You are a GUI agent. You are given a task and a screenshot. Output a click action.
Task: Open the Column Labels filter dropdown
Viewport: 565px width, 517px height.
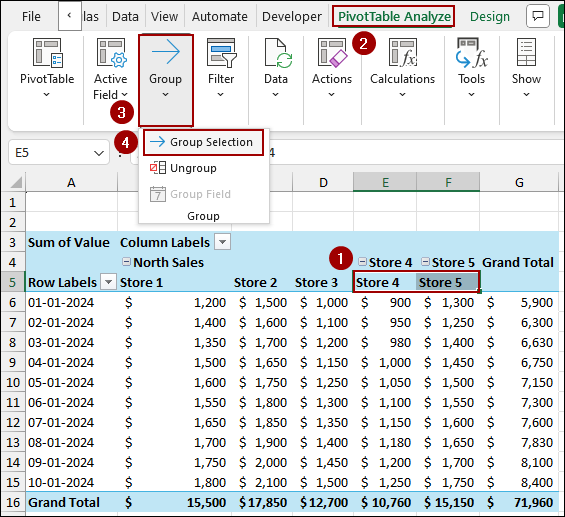point(223,242)
